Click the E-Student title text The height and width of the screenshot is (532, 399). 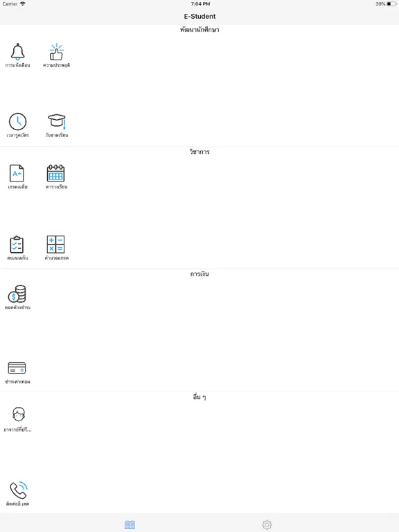199,17
